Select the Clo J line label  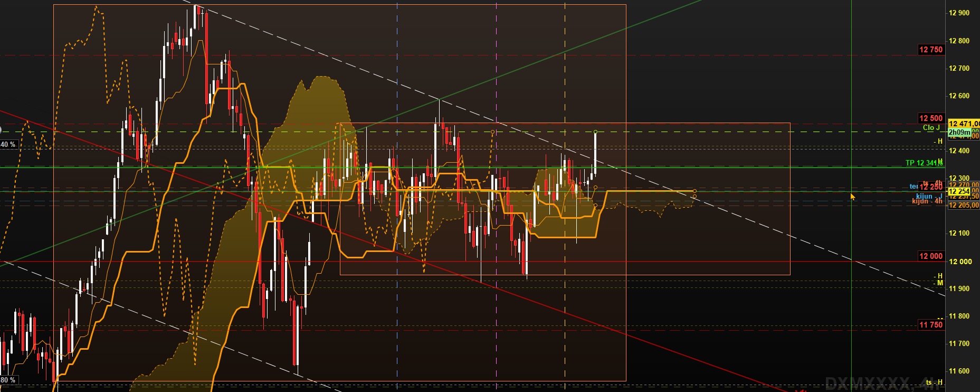[931, 128]
